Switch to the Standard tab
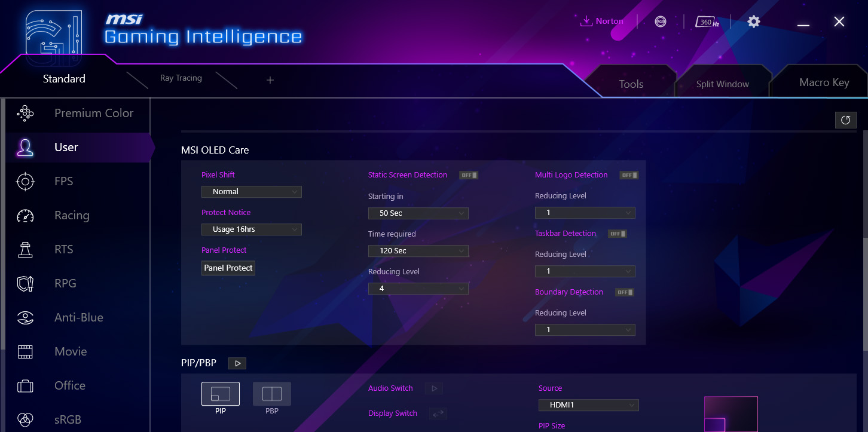 pos(64,79)
